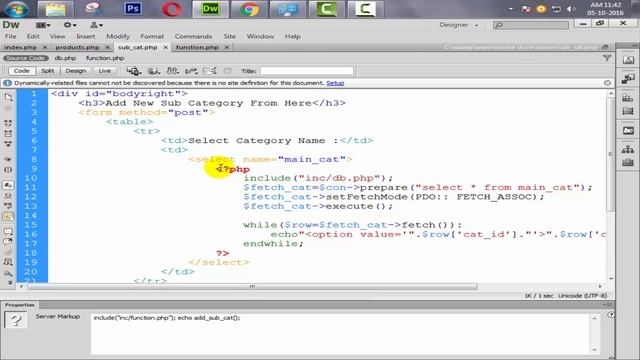Open the File Management icon dropdown
The width and height of the screenshot is (640, 360).
(x=173, y=71)
